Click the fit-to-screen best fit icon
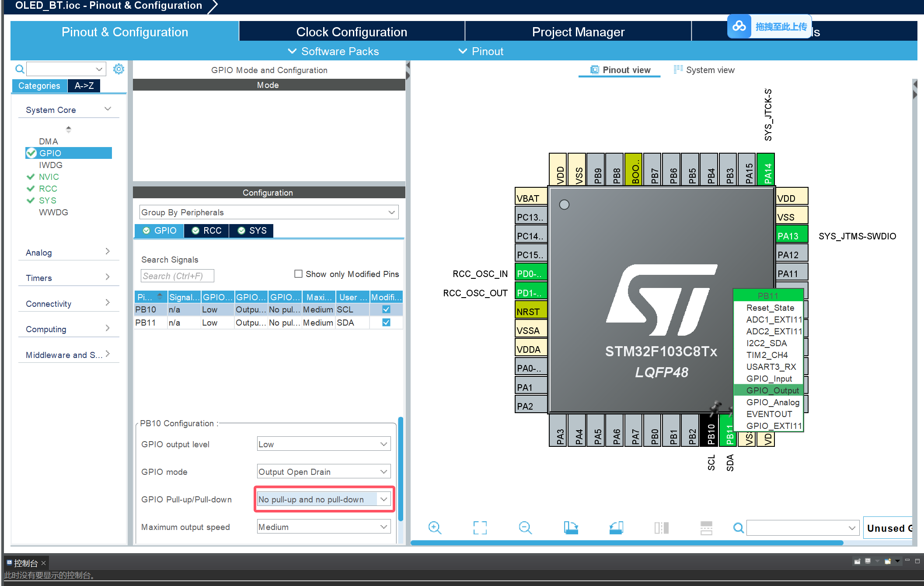This screenshot has width=924, height=586. tap(480, 528)
